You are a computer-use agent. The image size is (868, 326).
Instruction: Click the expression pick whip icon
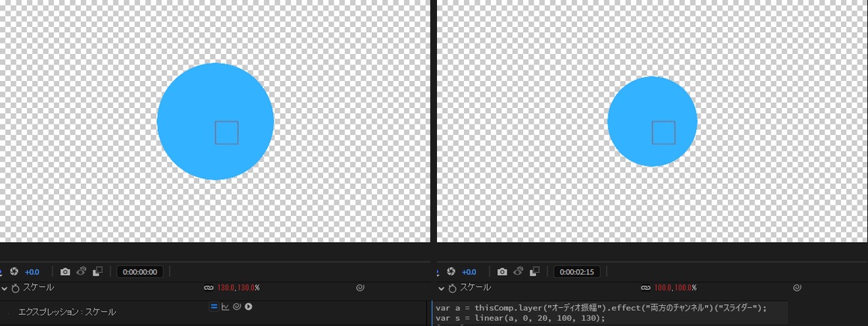[x=237, y=307]
